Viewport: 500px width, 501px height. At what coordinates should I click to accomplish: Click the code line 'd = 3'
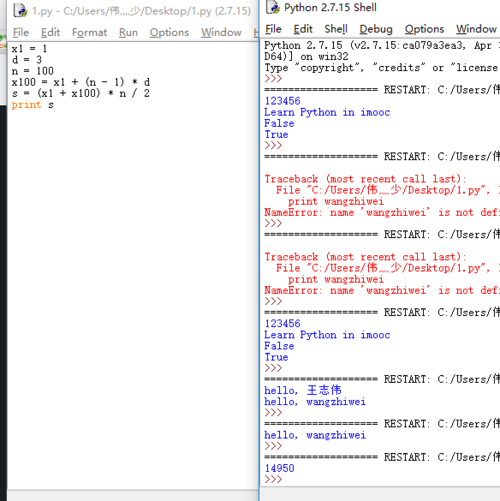click(x=27, y=60)
